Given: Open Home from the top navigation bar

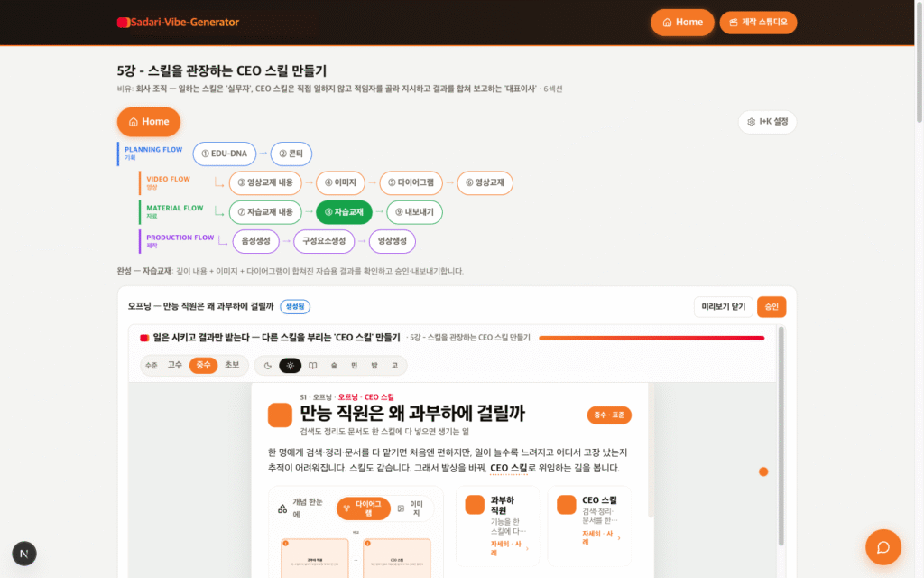Looking at the screenshot, I should (x=682, y=23).
